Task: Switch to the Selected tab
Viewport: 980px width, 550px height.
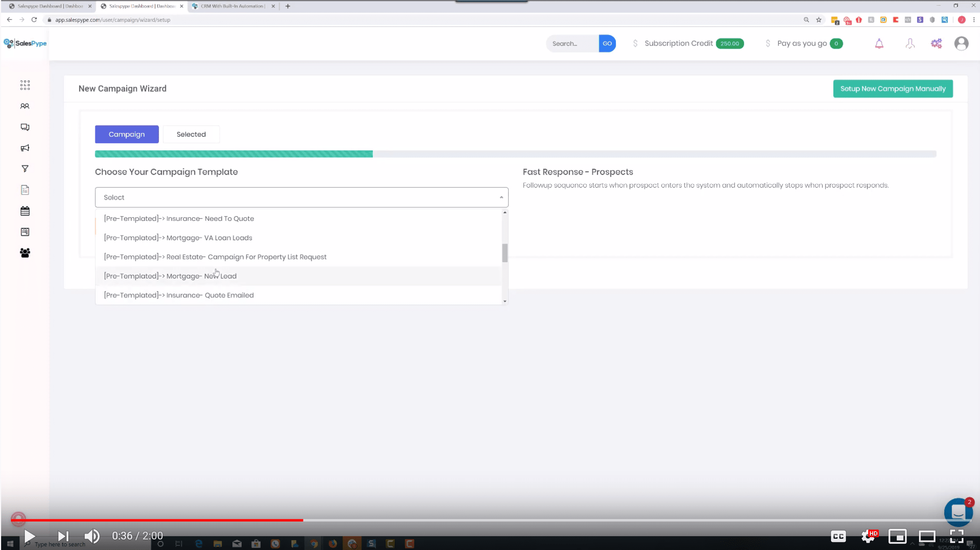Action: pyautogui.click(x=191, y=134)
